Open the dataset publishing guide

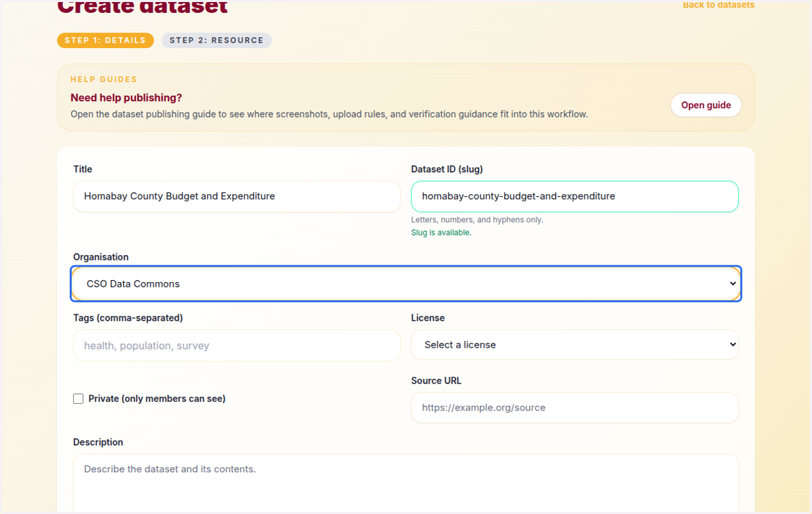tap(706, 105)
